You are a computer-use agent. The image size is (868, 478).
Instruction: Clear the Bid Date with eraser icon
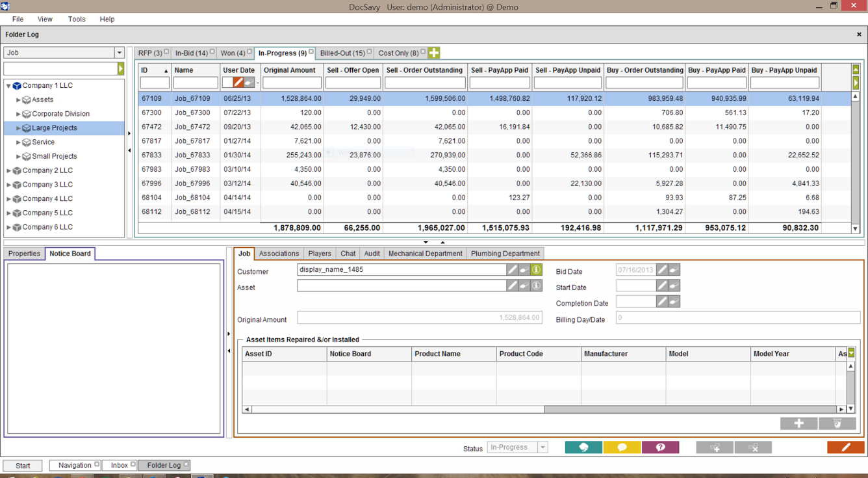(x=674, y=269)
